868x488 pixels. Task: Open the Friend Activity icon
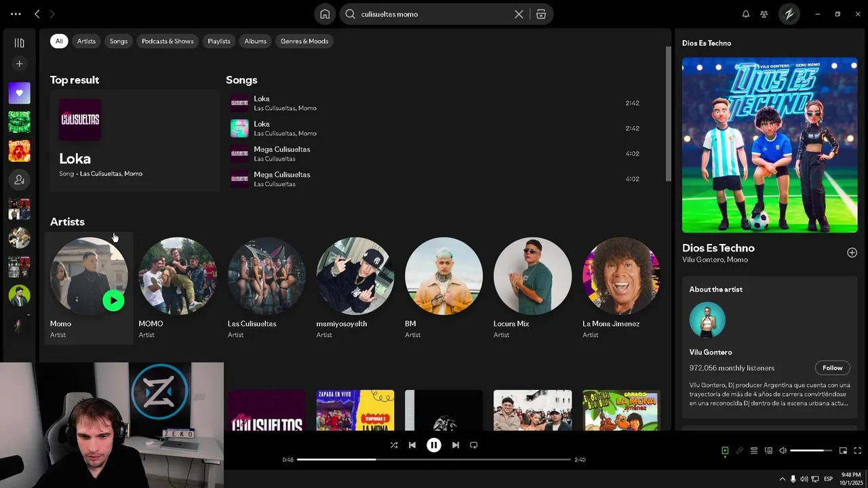[x=764, y=14]
